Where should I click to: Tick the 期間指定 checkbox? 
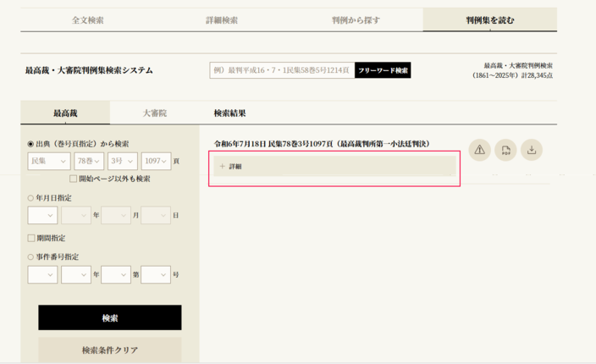31,238
